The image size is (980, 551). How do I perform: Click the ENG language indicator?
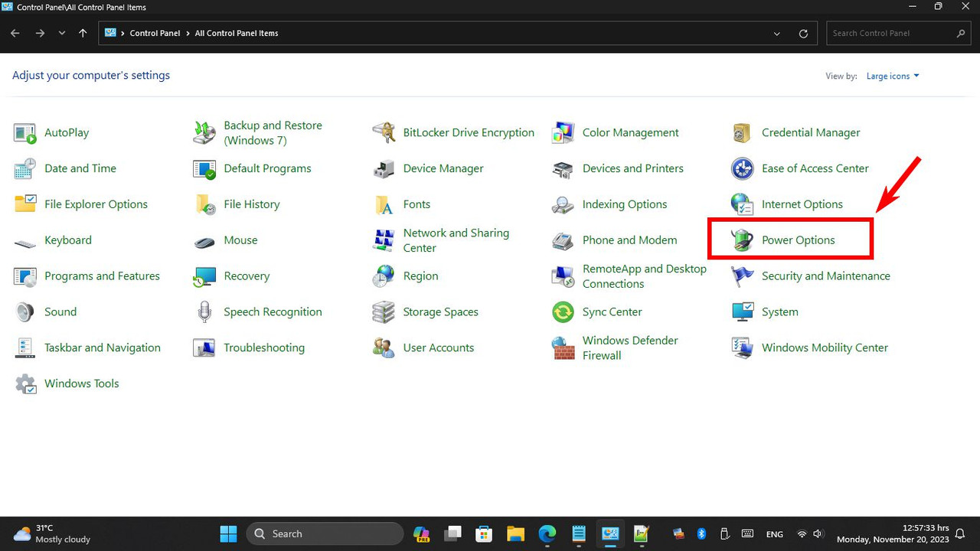click(x=775, y=534)
